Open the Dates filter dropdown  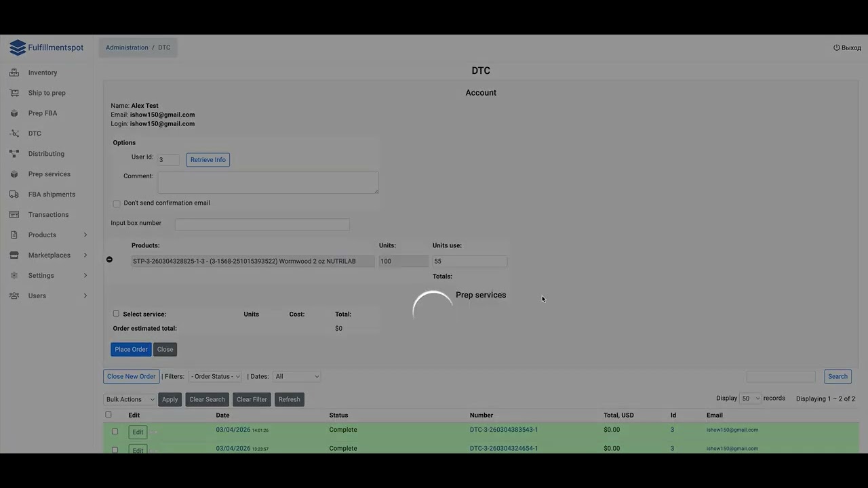point(296,376)
